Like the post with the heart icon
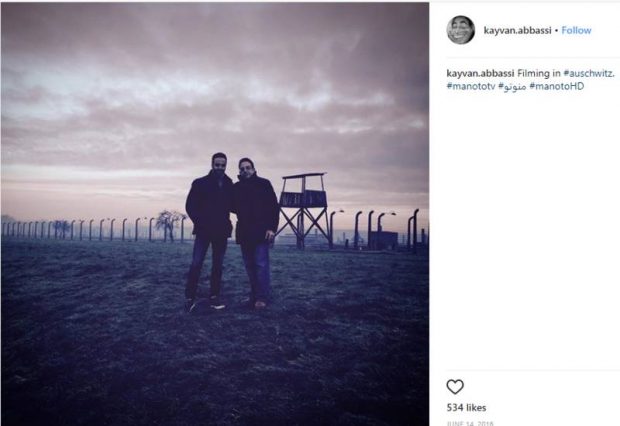 point(455,387)
